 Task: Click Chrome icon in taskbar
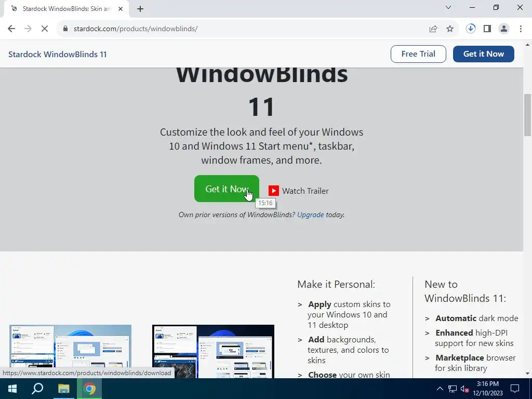[x=89, y=389]
